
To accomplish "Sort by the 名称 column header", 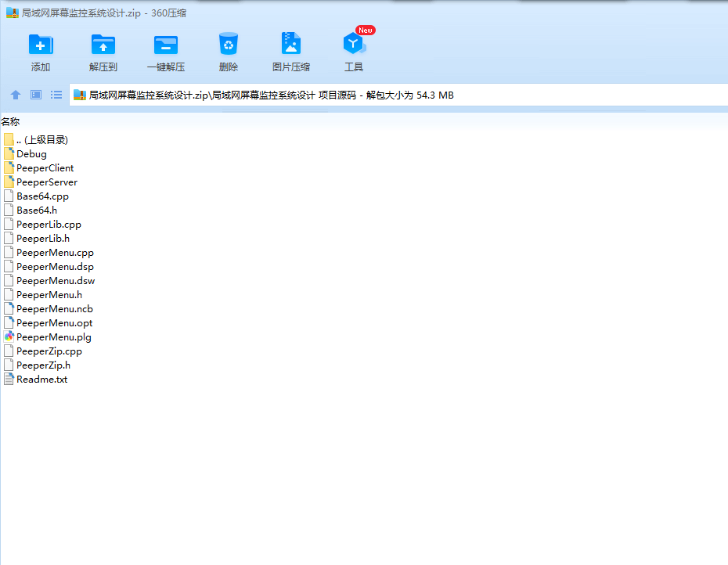I will (10, 121).
